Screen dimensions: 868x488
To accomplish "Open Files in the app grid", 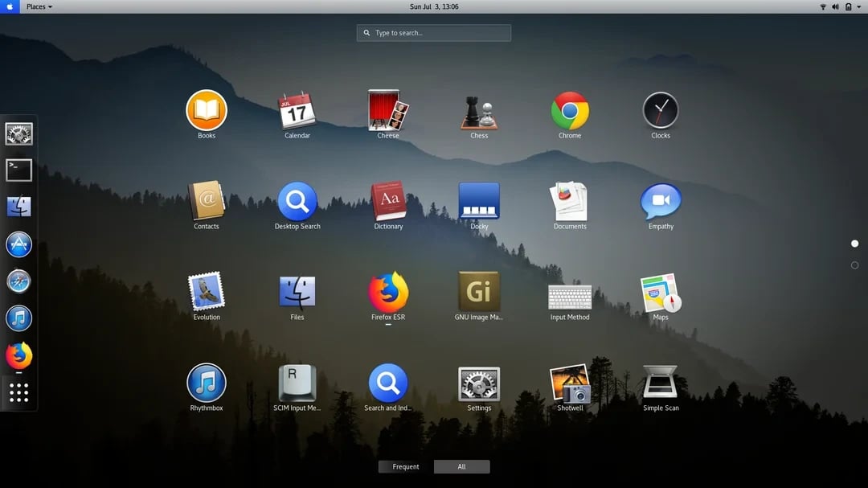I will [297, 292].
